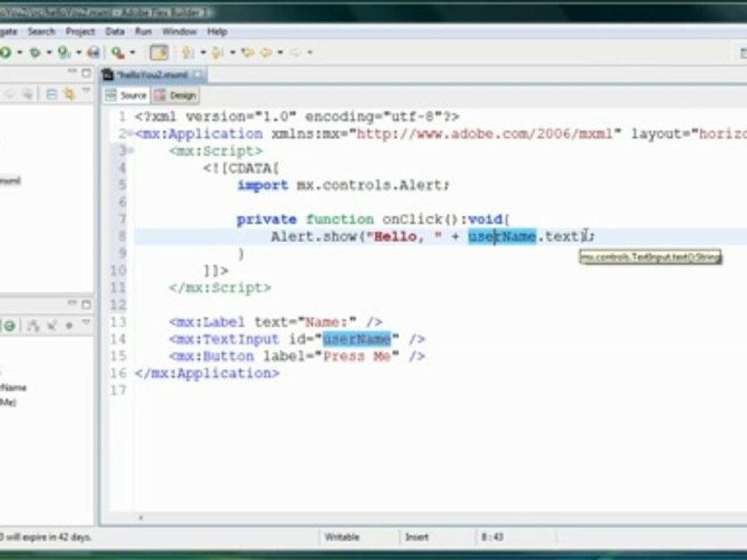The height and width of the screenshot is (560, 747).
Task: Click the highlighted userName in line 14
Action: (x=357, y=339)
